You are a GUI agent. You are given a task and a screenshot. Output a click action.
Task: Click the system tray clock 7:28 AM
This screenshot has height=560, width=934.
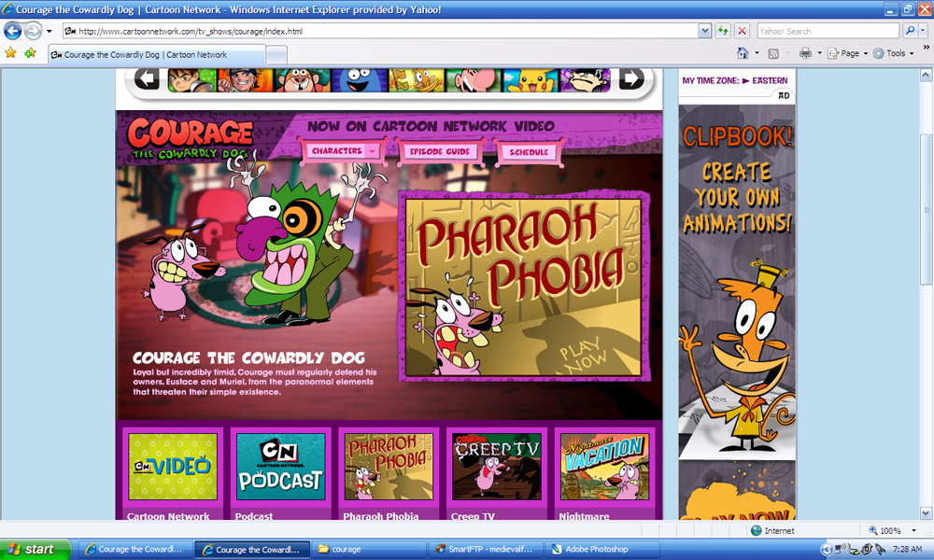click(x=907, y=550)
